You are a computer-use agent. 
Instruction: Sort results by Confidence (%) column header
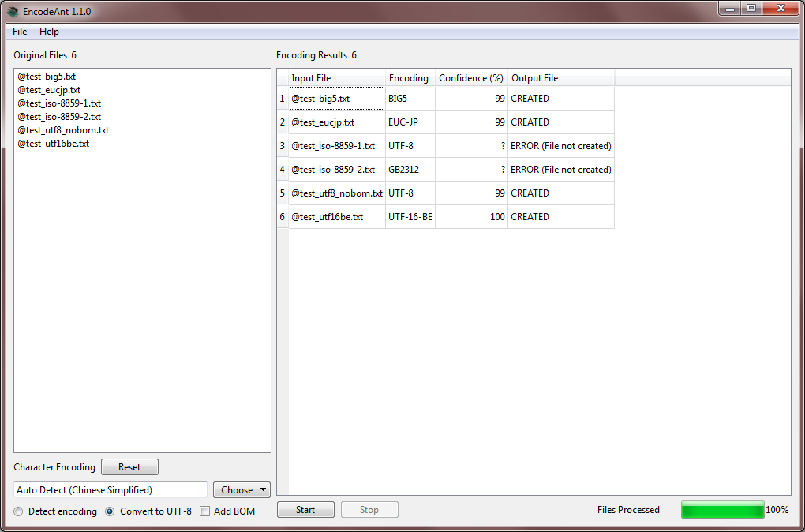470,78
